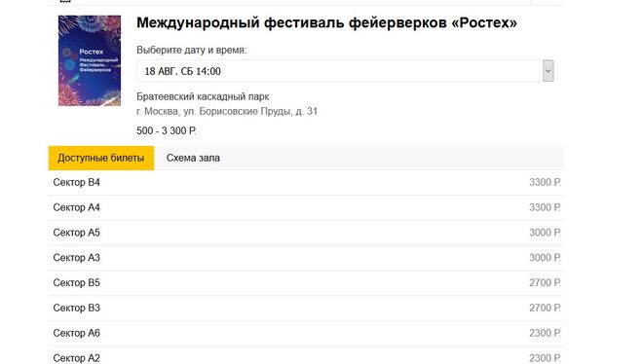Switch to the Схема зала tab
The height and width of the screenshot is (364, 642).
coord(193,158)
